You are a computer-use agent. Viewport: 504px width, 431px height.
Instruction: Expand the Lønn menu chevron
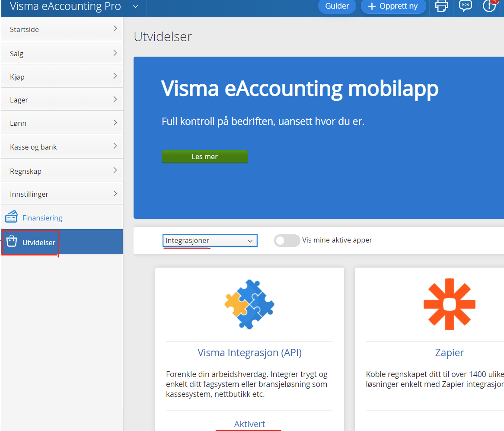[115, 122]
